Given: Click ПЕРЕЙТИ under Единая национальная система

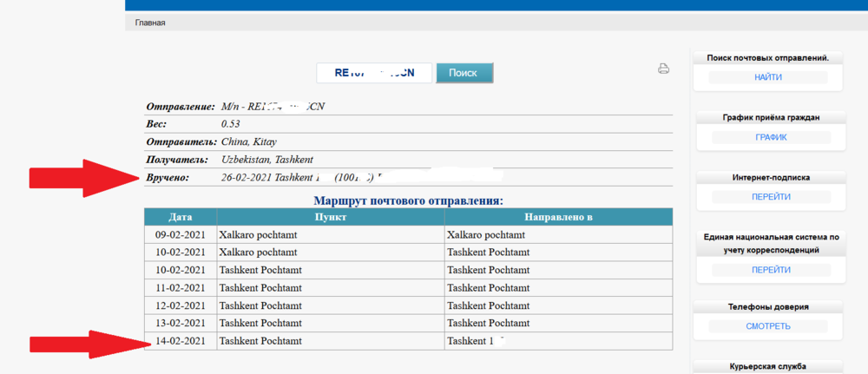Looking at the screenshot, I should [771, 270].
